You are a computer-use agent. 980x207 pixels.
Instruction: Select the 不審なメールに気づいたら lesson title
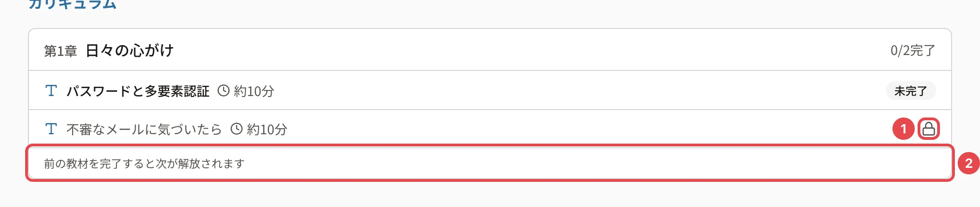coord(144,129)
